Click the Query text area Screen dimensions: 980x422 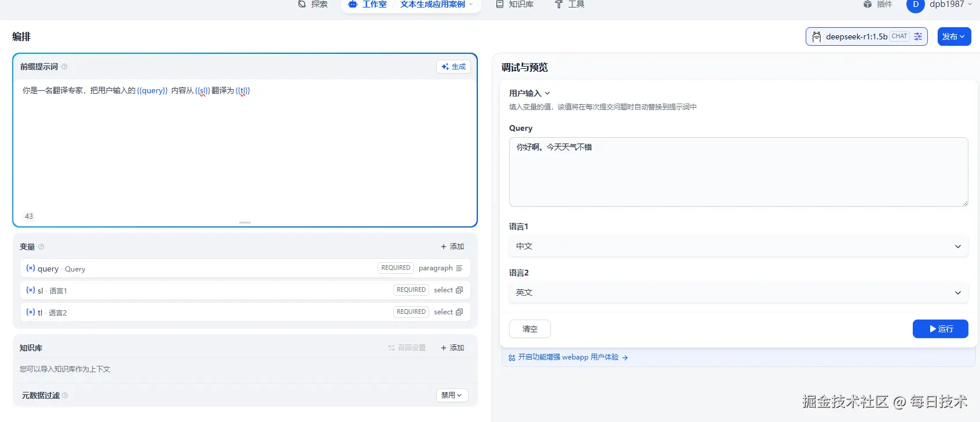[738, 172]
